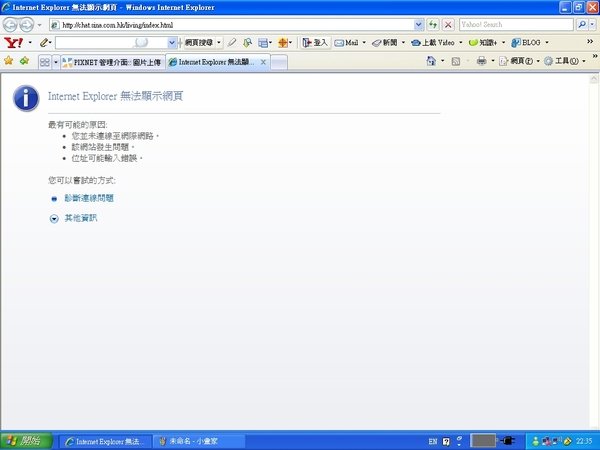
Task: Click the language bar help icon
Action: 446,442
